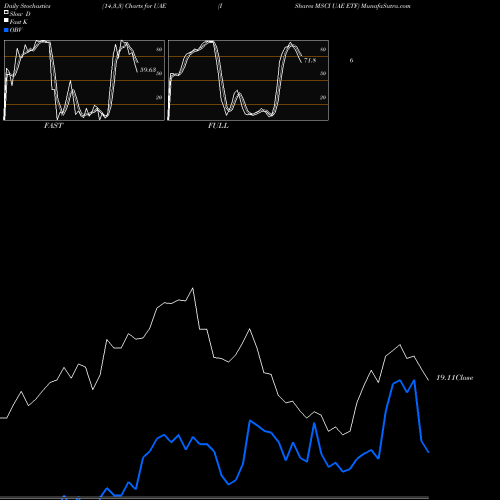Screen dimensions: 500x500
Task: Click the 80 axis label in the FAST chart
Action: tap(159, 49)
